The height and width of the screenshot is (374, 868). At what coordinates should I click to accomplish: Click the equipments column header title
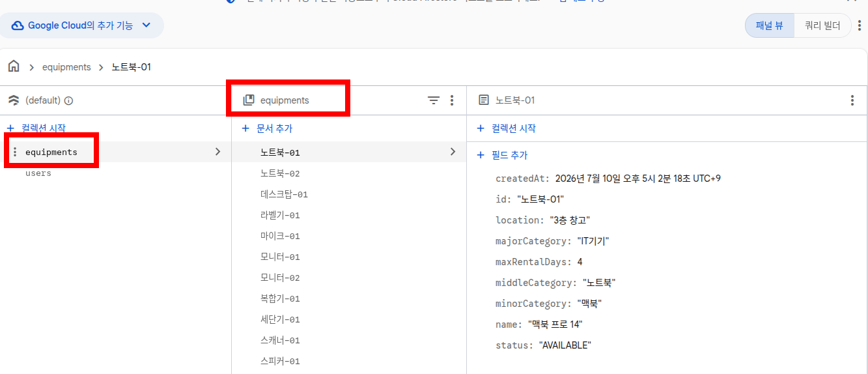pyautogui.click(x=285, y=100)
